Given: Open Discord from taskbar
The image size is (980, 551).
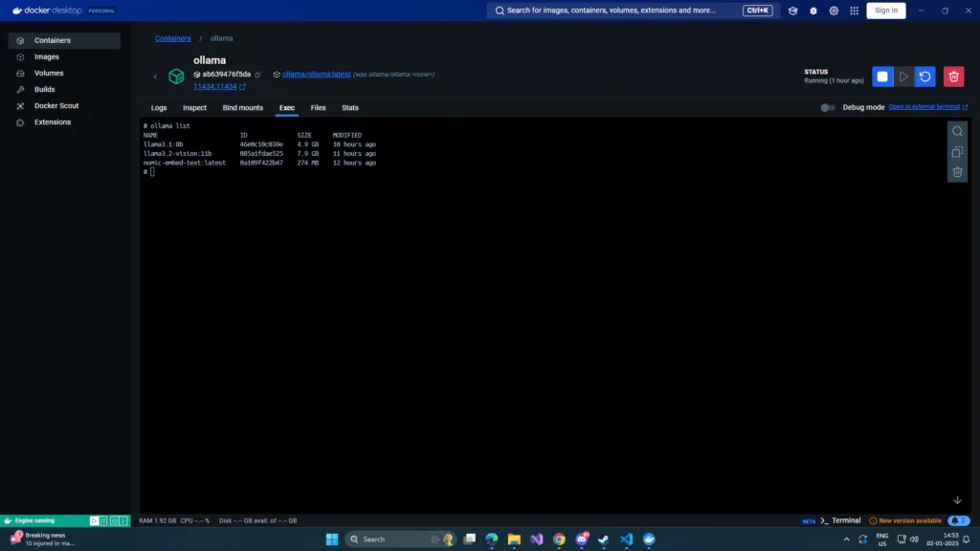Looking at the screenshot, I should (582, 540).
